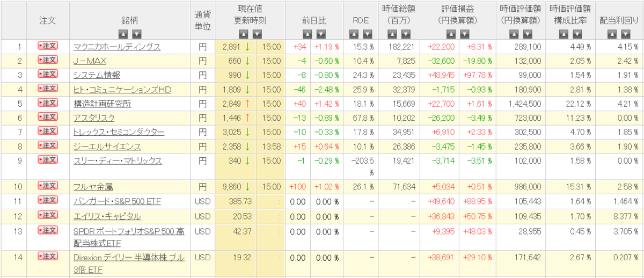Open ジーエルサイエンス stock link
This screenshot has height=278, width=644.
coord(107,147)
